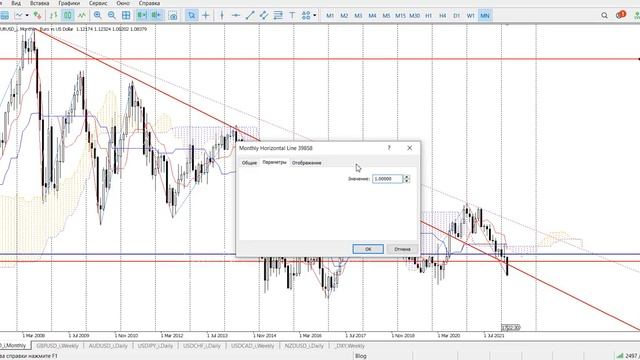Open the GBPUSD Weekly chart tab
The width and height of the screenshot is (640, 360).
(57, 346)
